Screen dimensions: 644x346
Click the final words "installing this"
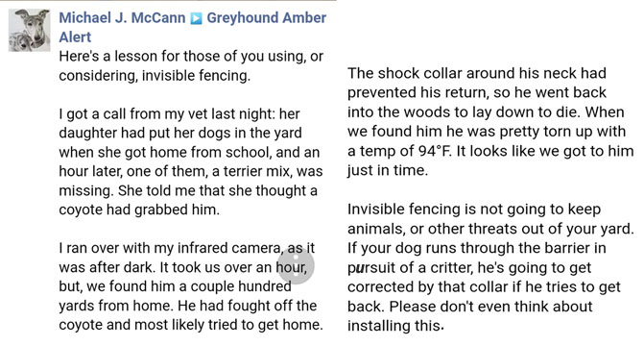(394, 326)
